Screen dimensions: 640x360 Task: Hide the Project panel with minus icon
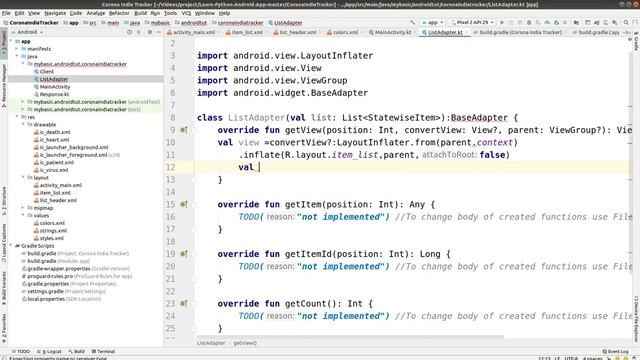[159, 32]
